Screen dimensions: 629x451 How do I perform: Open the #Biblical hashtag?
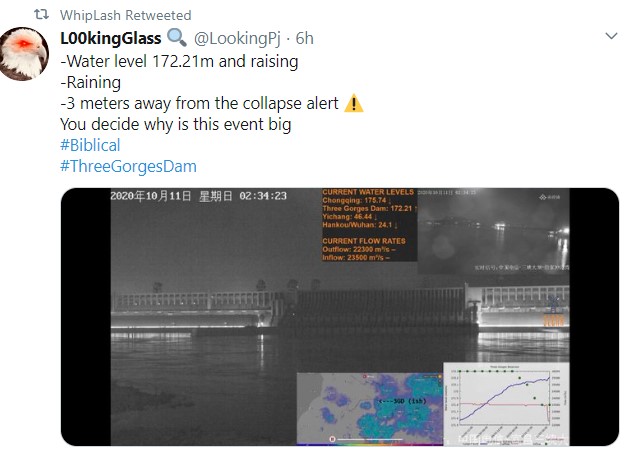click(x=90, y=145)
